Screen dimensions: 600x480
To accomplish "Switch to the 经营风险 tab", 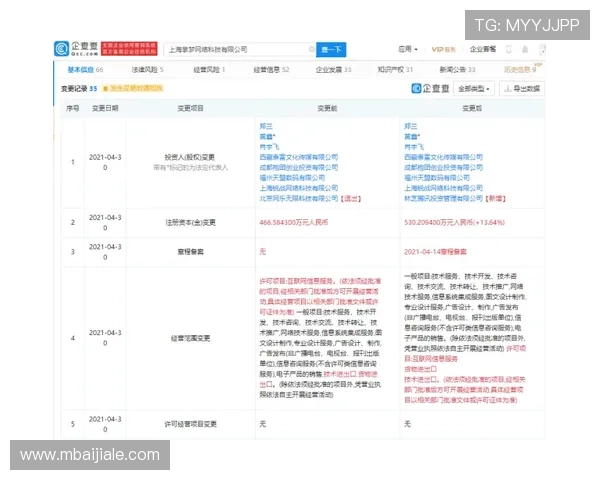I will click(209, 69).
